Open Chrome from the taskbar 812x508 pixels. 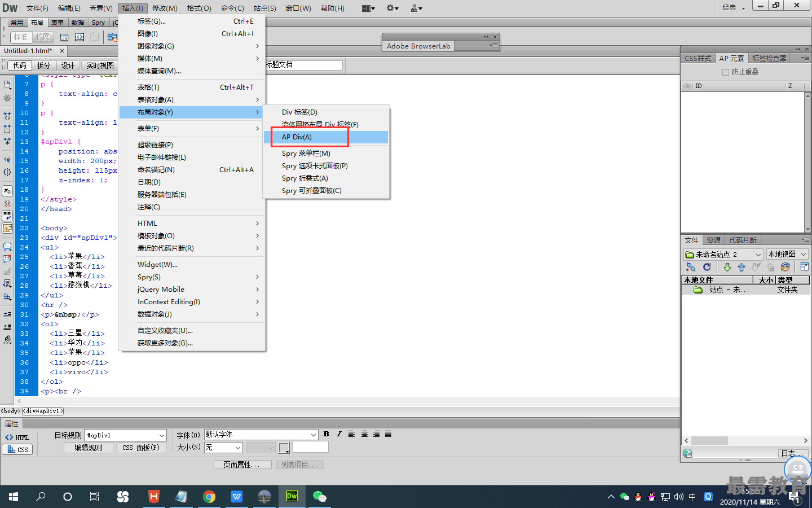point(209,497)
